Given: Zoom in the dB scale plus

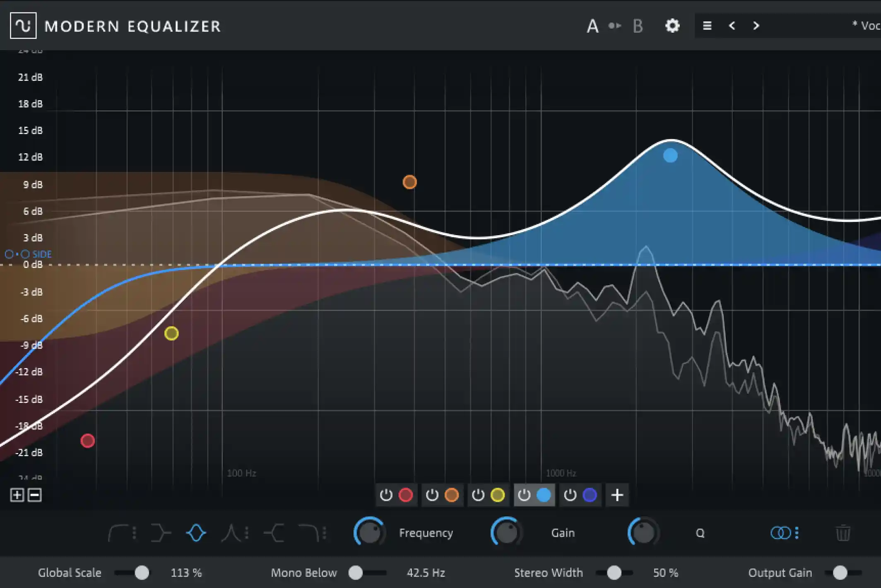Looking at the screenshot, I should click(17, 495).
